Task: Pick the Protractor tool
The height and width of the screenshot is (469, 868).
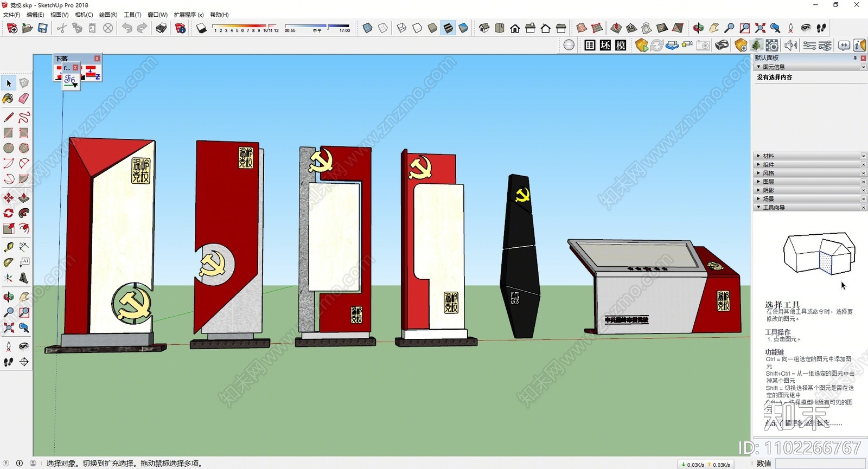Action: click(x=9, y=262)
